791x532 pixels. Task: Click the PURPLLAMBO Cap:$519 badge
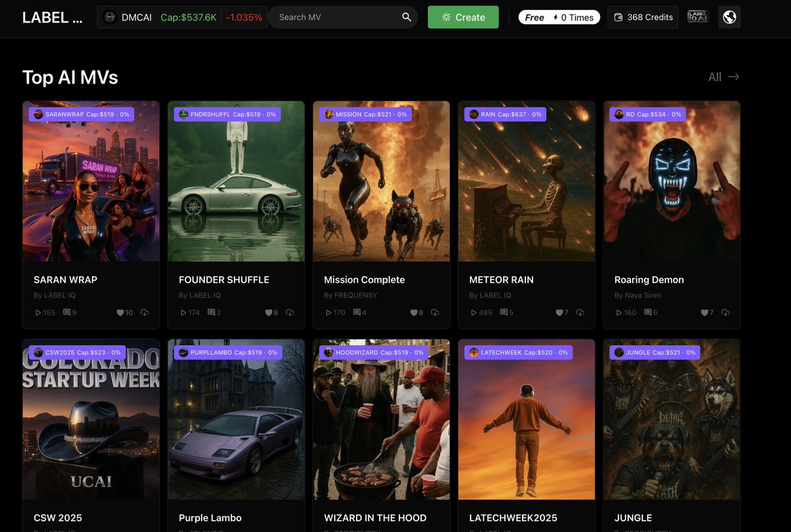[x=228, y=353]
